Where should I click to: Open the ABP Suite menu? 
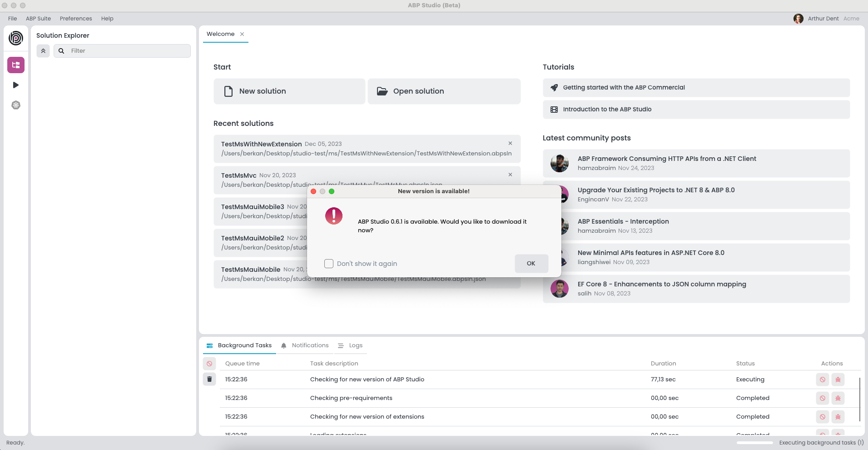[39, 19]
